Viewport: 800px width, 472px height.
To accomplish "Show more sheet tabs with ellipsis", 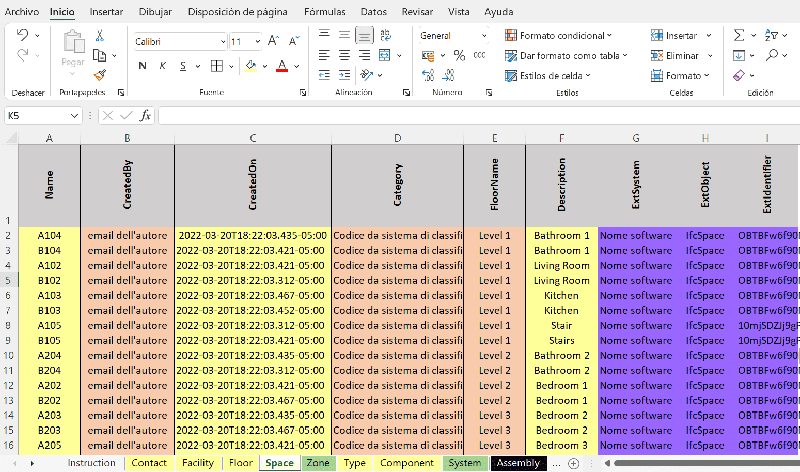I will (x=557, y=463).
